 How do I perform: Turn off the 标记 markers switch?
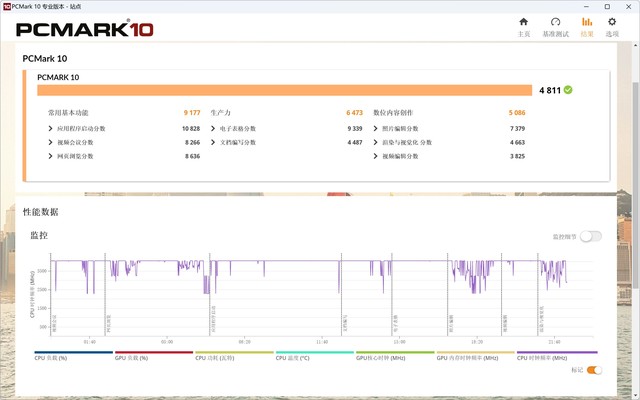[x=594, y=370]
